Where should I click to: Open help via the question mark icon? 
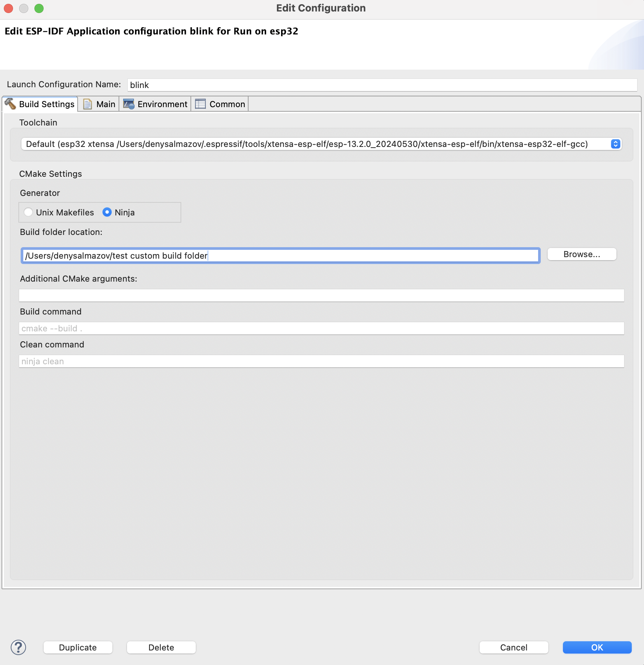(x=18, y=647)
